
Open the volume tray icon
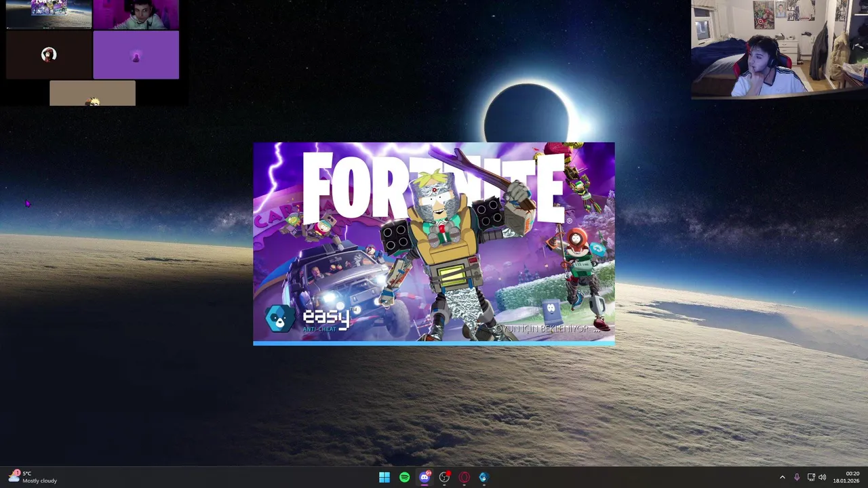[x=823, y=477]
